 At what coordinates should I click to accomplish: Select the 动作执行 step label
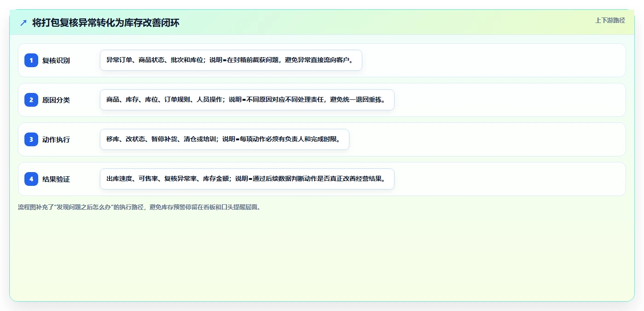tap(56, 139)
